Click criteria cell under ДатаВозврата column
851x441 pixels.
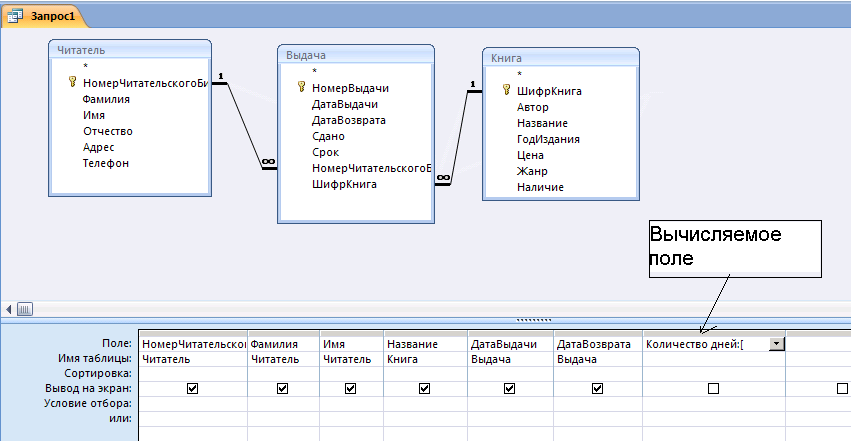point(598,404)
